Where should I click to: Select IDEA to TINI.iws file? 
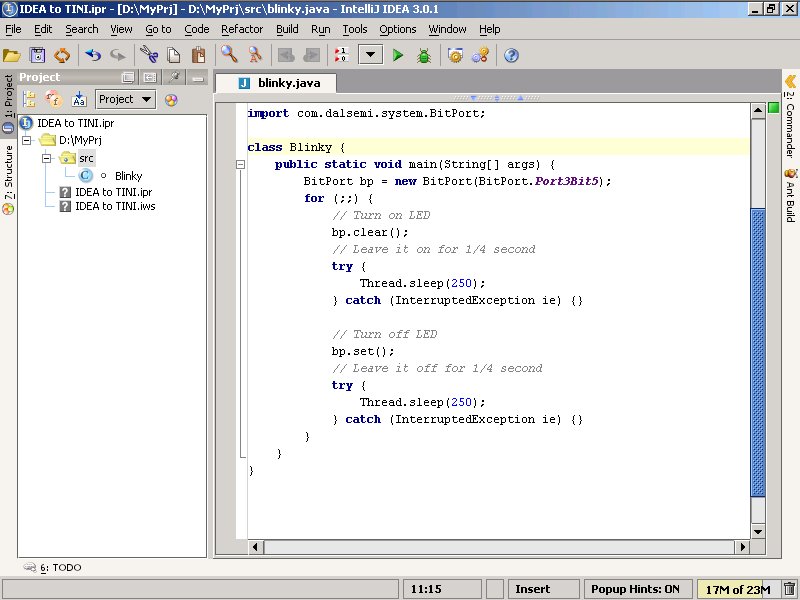pyautogui.click(x=115, y=206)
